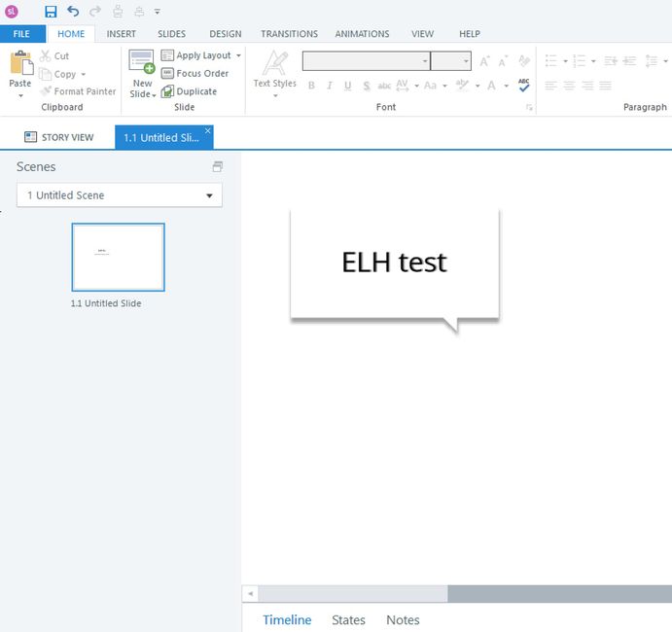Close the 1.1 Untitled Slide tab
This screenshot has height=632, width=672.
coord(207,130)
